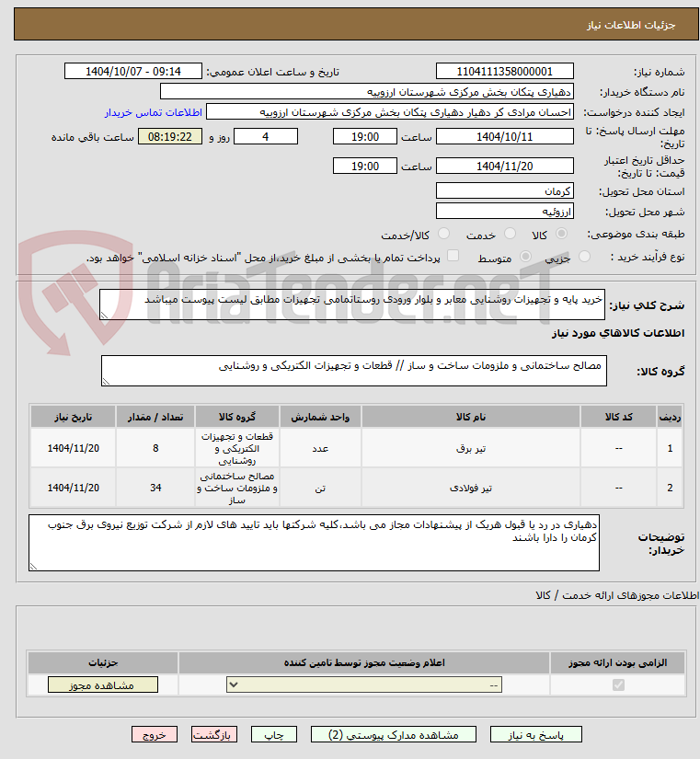Toggle the اسناد خزانه اسلامی payment checkbox
This screenshot has height=759, width=700.
[453, 256]
